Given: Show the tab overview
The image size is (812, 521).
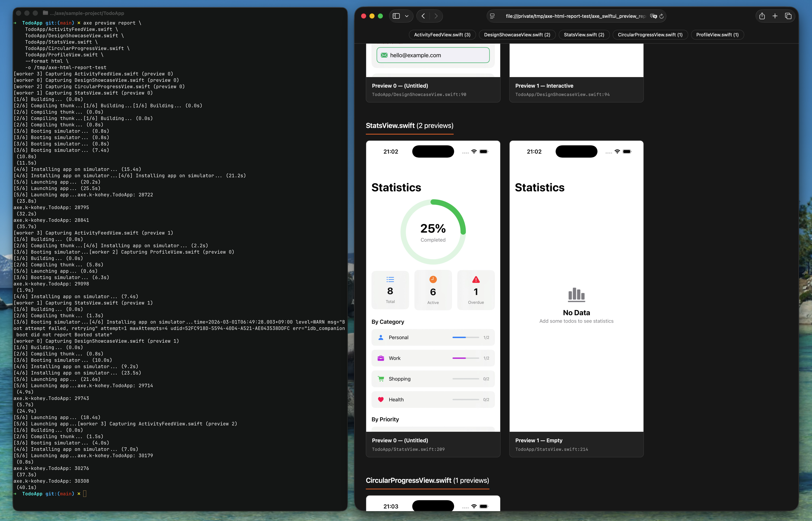Looking at the screenshot, I should pos(788,16).
